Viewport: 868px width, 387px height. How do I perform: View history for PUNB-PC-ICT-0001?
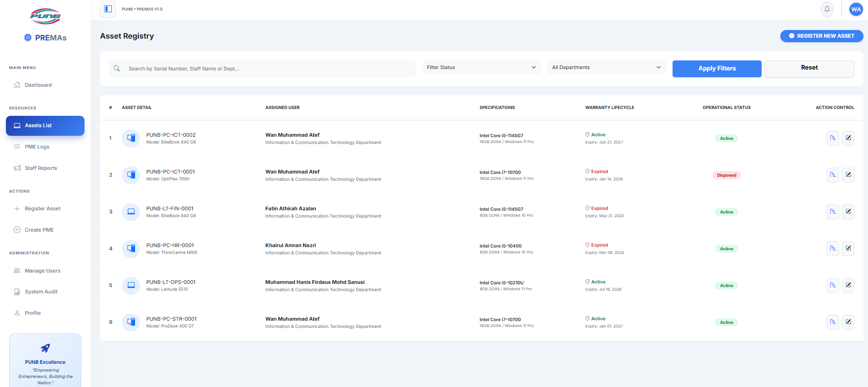pos(833,175)
